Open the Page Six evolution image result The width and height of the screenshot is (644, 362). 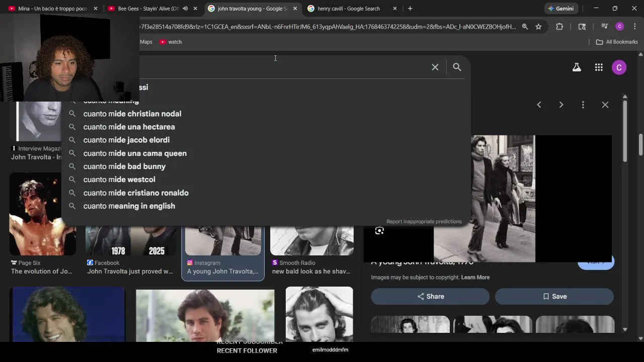click(42, 224)
